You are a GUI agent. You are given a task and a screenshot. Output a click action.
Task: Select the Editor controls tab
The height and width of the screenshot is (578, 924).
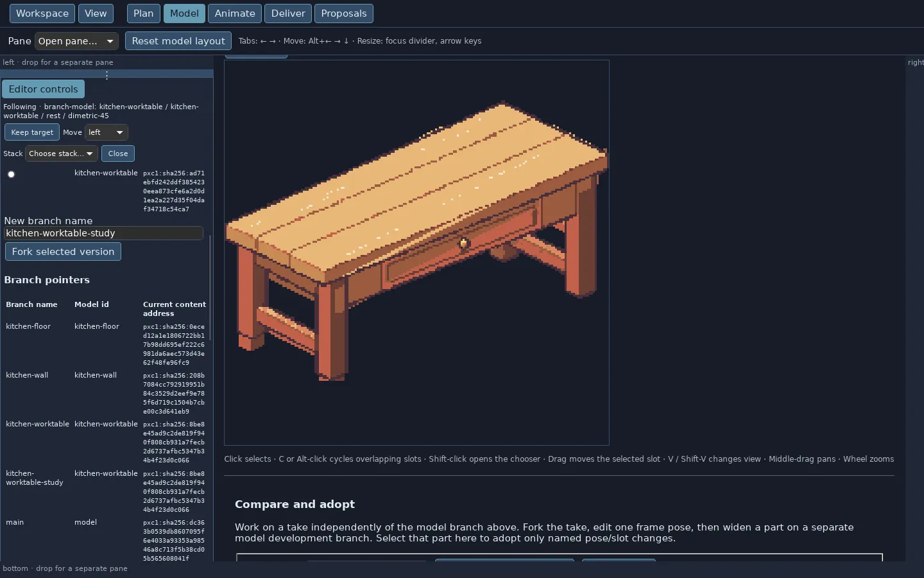[x=43, y=89]
